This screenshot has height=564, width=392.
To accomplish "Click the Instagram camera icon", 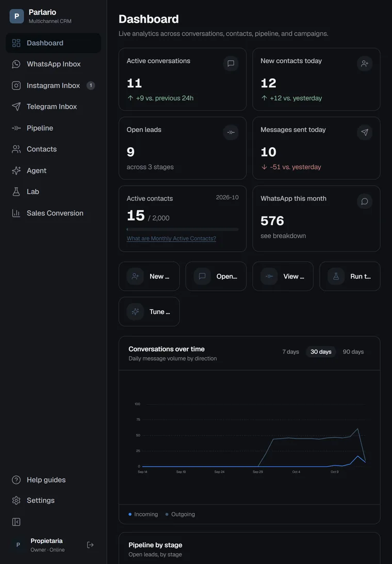I will (x=16, y=86).
